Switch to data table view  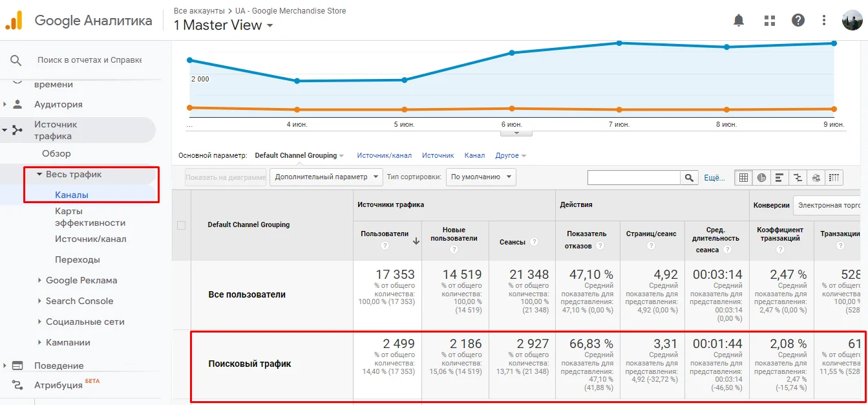(x=743, y=177)
